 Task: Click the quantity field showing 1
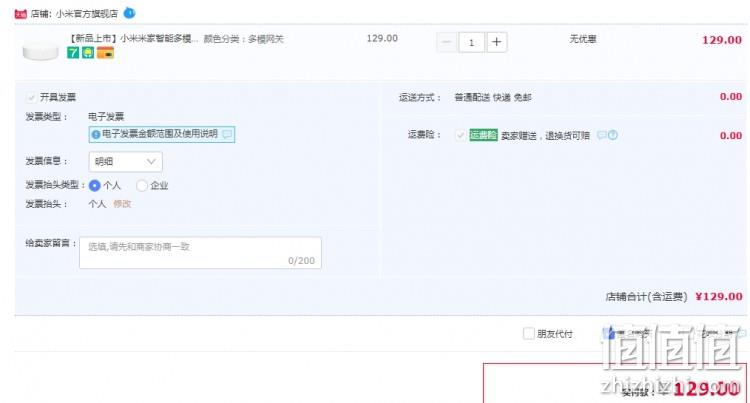tap(472, 42)
